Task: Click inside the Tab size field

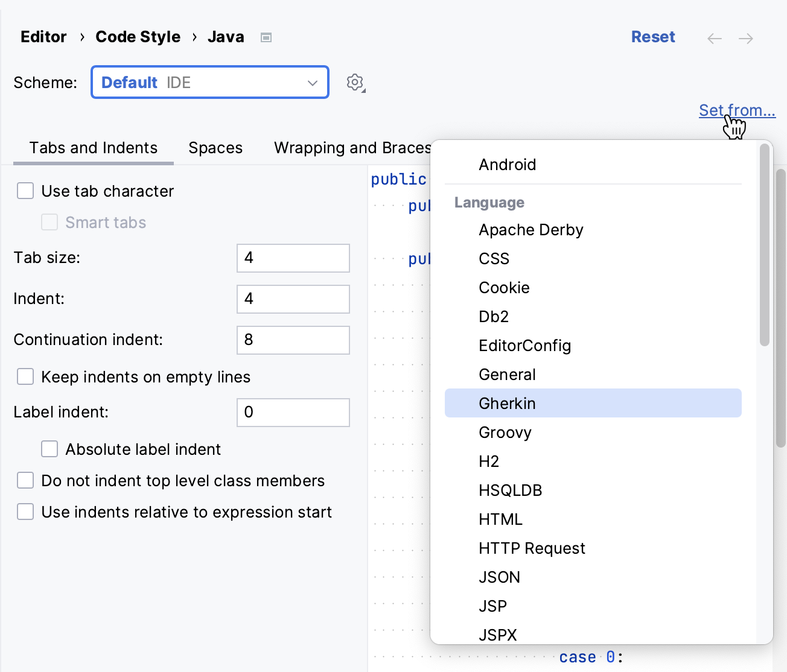Action: click(x=293, y=258)
